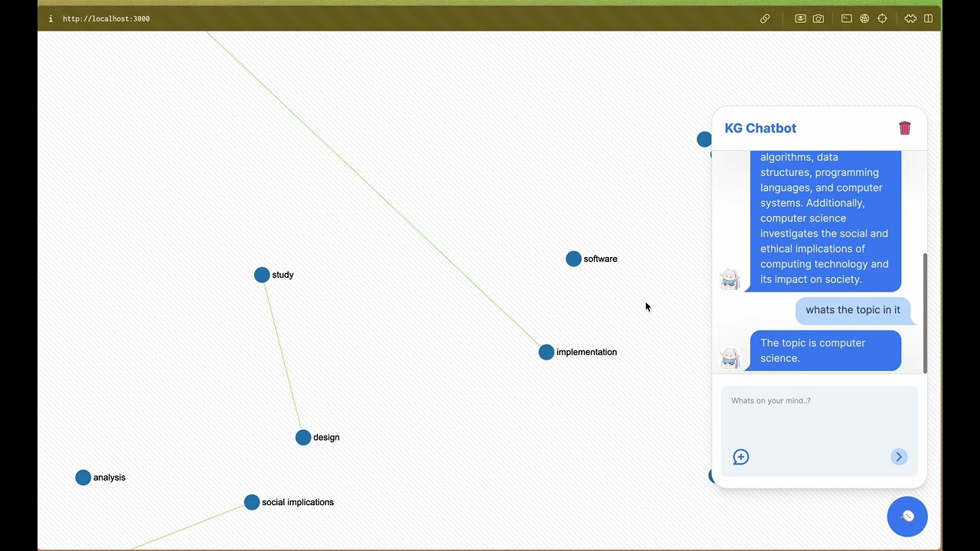Click the globe network icon

pos(864,18)
